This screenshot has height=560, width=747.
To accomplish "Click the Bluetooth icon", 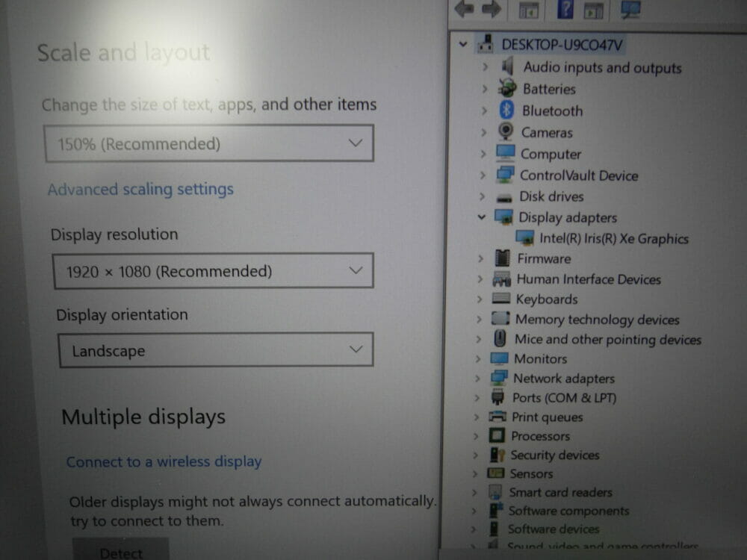I will (x=506, y=110).
